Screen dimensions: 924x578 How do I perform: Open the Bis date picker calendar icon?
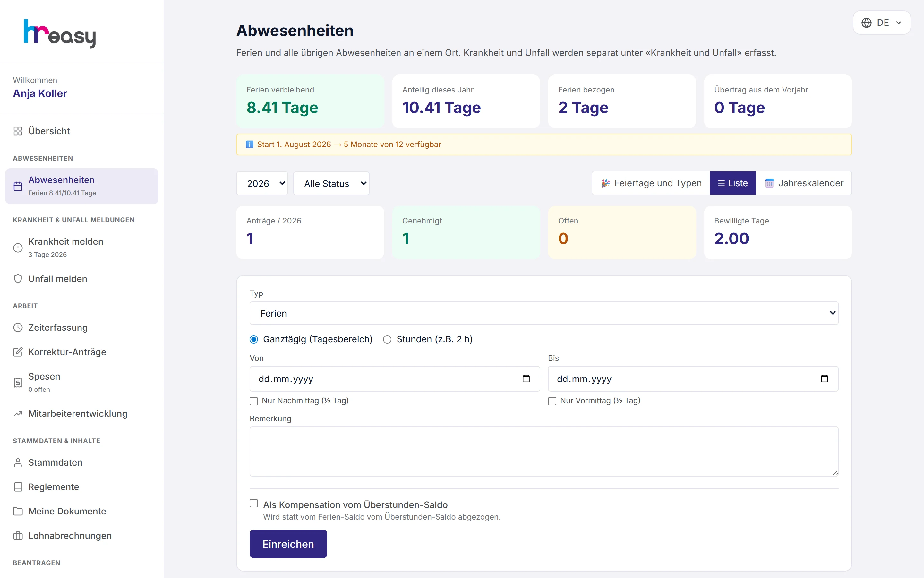pyautogui.click(x=824, y=379)
